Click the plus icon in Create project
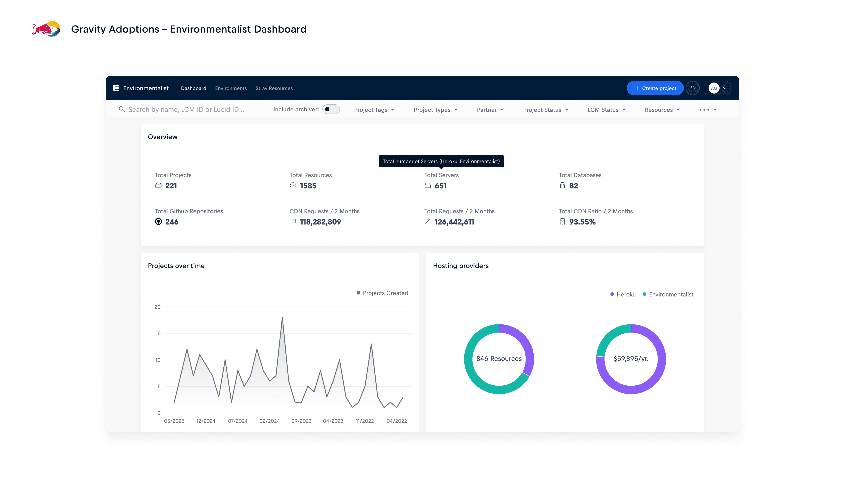 point(637,88)
